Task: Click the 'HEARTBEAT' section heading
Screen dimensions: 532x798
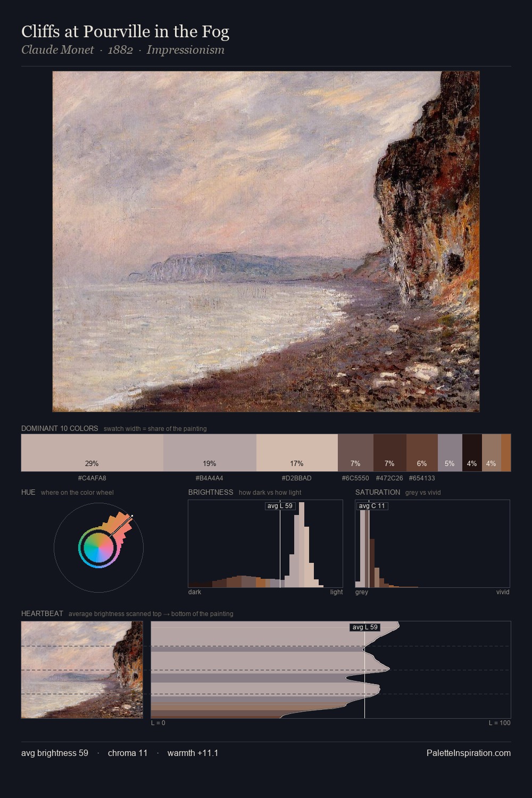Action: [x=42, y=613]
